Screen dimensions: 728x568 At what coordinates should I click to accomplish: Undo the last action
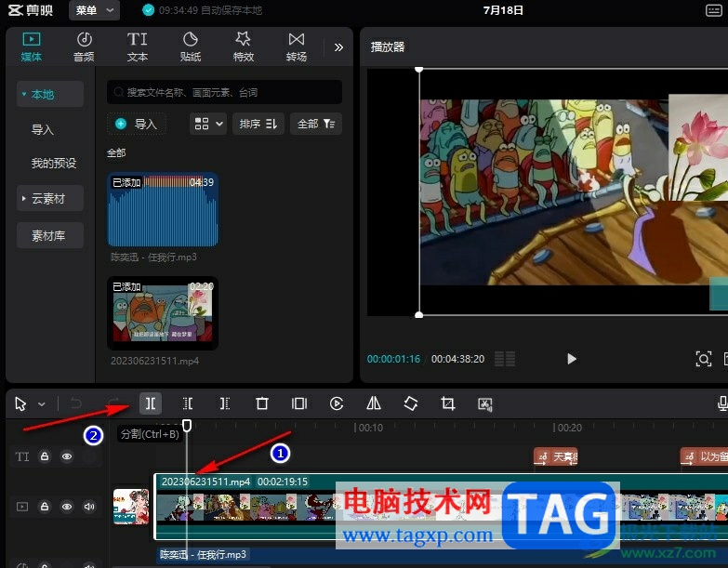tap(76, 403)
